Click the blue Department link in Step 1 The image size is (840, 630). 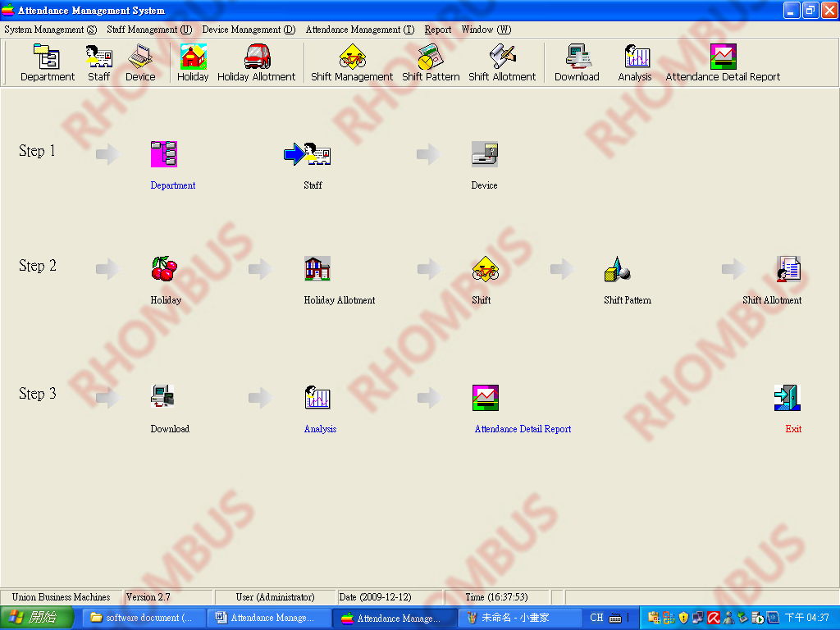point(172,185)
